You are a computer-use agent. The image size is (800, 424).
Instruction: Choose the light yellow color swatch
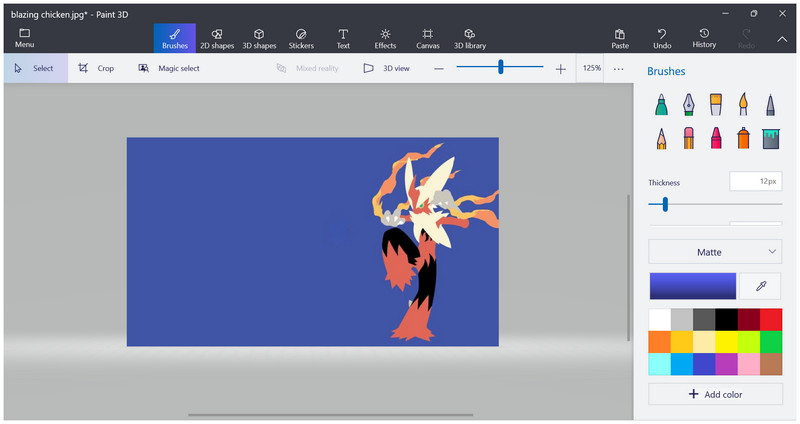(704, 342)
